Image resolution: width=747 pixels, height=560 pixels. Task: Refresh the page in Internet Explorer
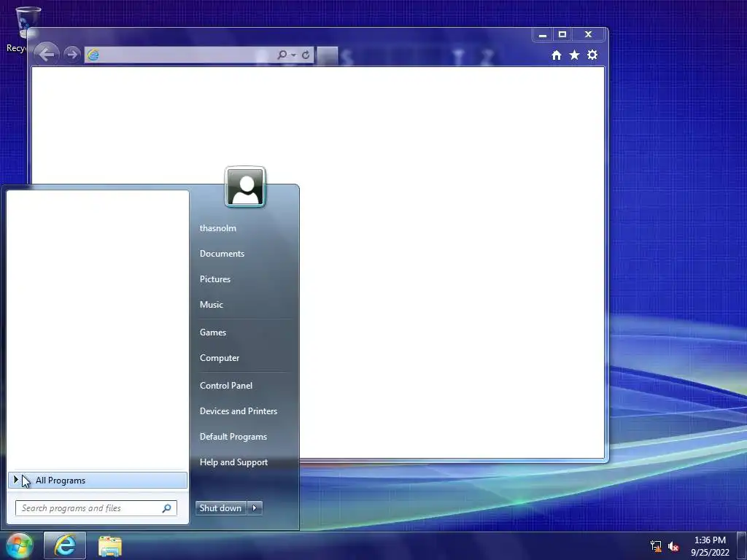[306, 55]
